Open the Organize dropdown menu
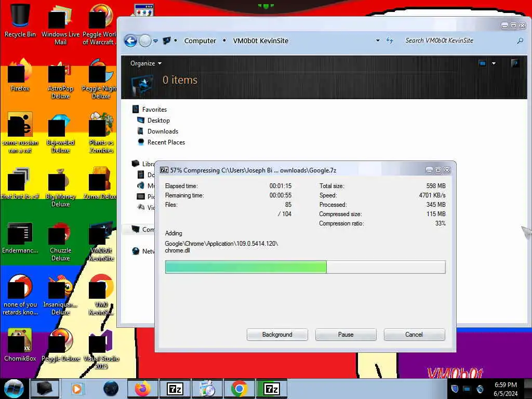Image resolution: width=532 pixels, height=399 pixels. [146, 63]
